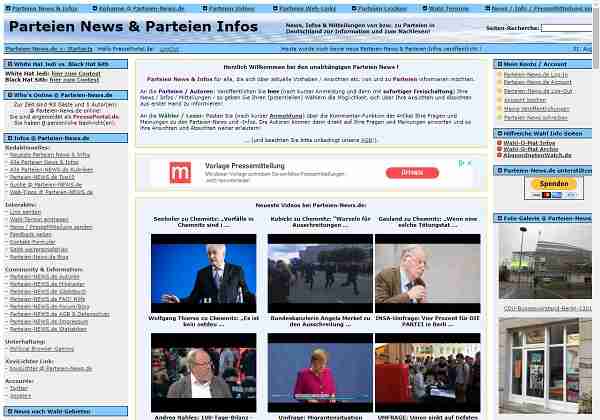Click the red Öffnen button in the ad
Screen dimensions: 600x420
(412, 173)
